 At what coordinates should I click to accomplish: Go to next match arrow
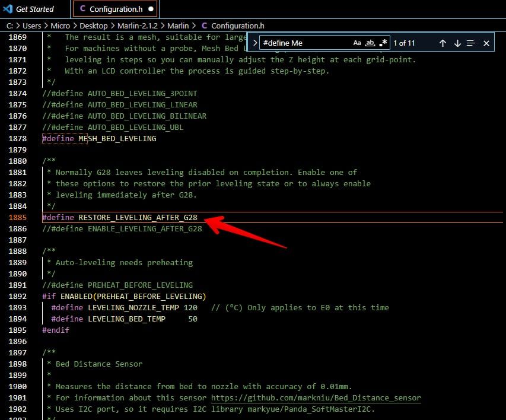coord(457,43)
